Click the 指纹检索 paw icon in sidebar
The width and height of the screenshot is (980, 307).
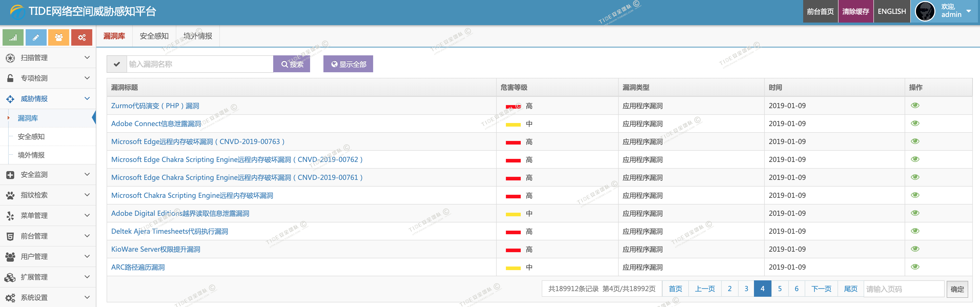tap(10, 195)
